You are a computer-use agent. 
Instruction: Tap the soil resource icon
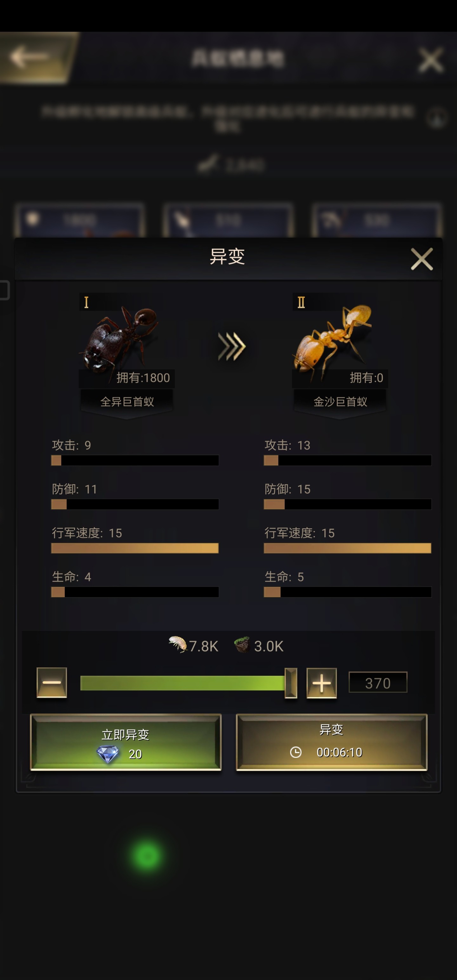pyautogui.click(x=242, y=645)
